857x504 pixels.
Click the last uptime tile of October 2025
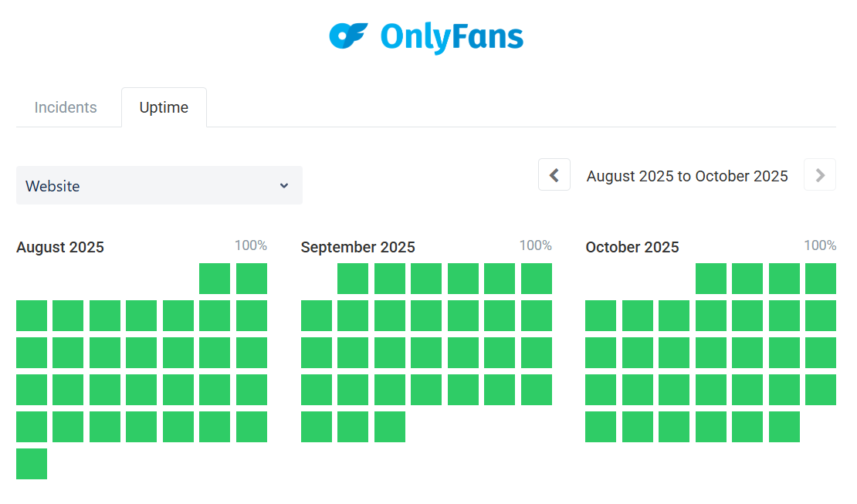tap(784, 427)
